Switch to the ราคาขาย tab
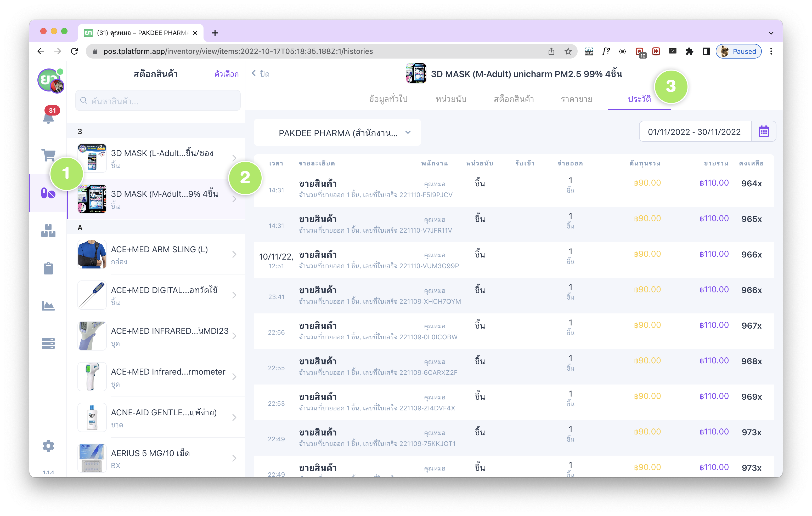The image size is (812, 516). tap(576, 99)
